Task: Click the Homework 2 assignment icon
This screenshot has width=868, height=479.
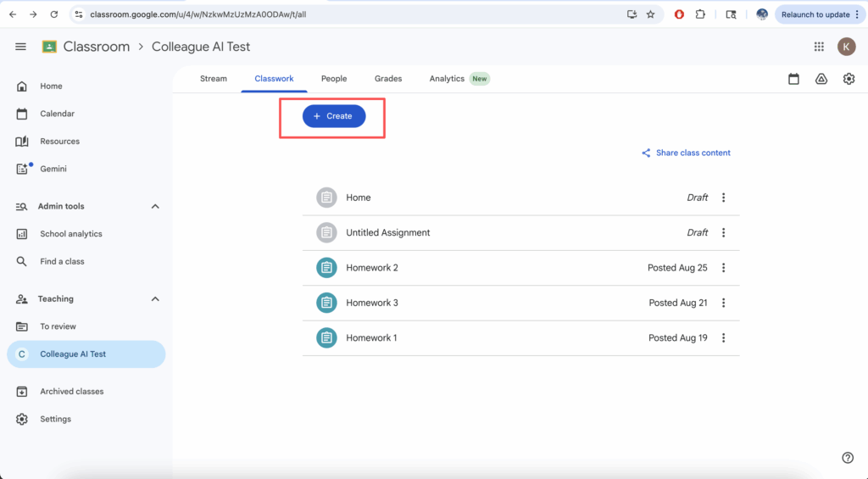Action: click(326, 268)
